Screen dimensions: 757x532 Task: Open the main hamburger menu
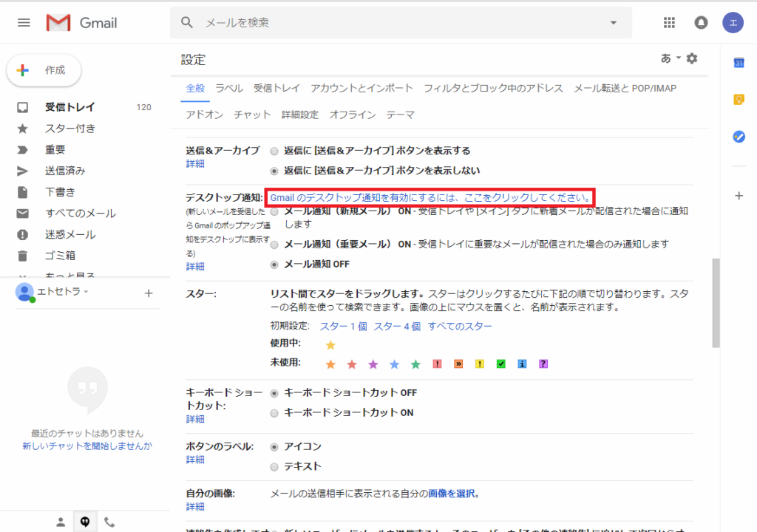click(x=24, y=22)
